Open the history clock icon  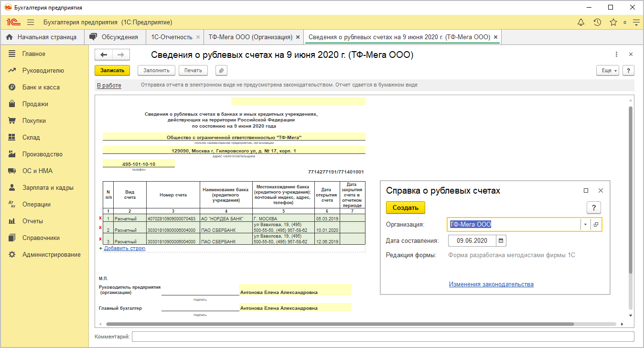[x=597, y=22]
